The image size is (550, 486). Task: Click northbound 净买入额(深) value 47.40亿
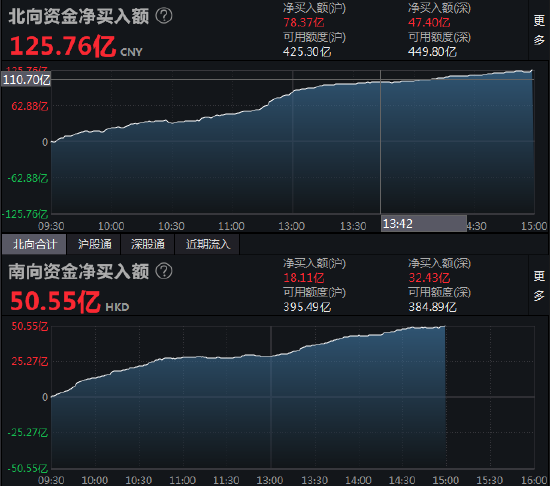click(429, 23)
